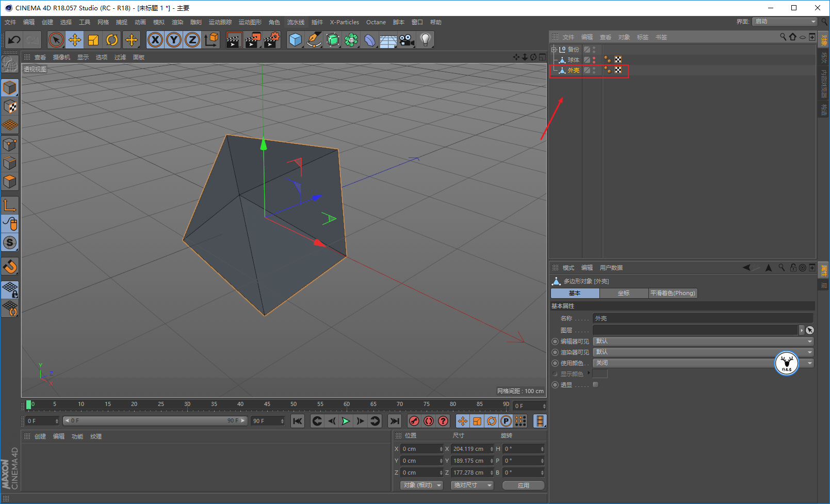
Task: Switch to Texture mode in the left toolbar
Action: pos(10,107)
